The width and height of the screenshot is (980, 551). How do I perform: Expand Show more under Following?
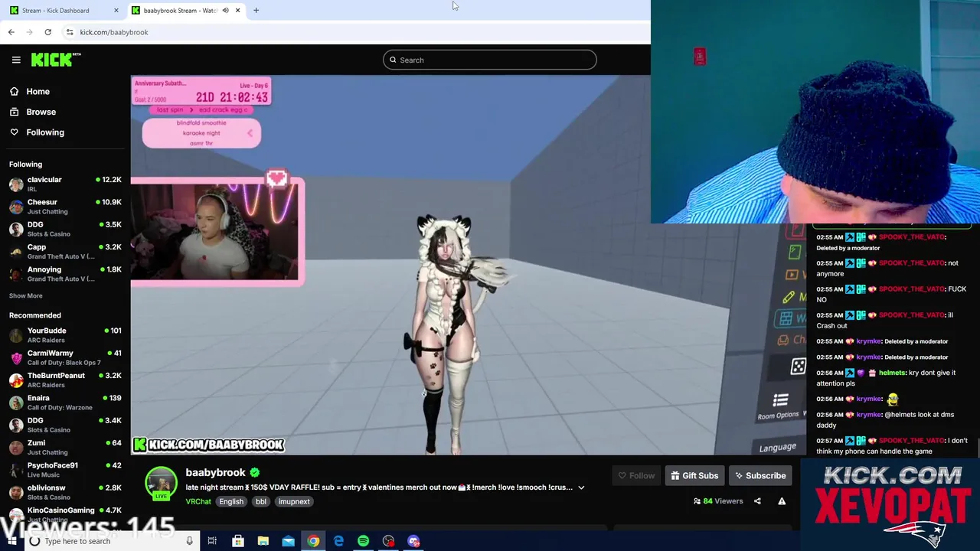[26, 295]
